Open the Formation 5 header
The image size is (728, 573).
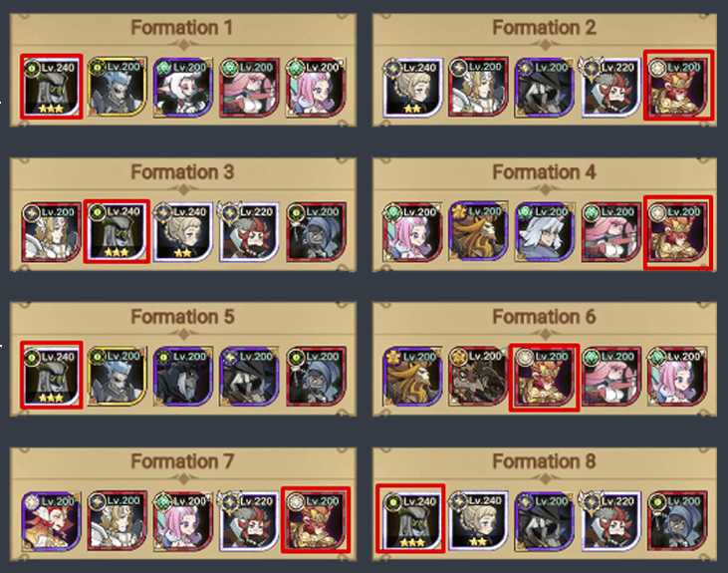click(x=182, y=317)
